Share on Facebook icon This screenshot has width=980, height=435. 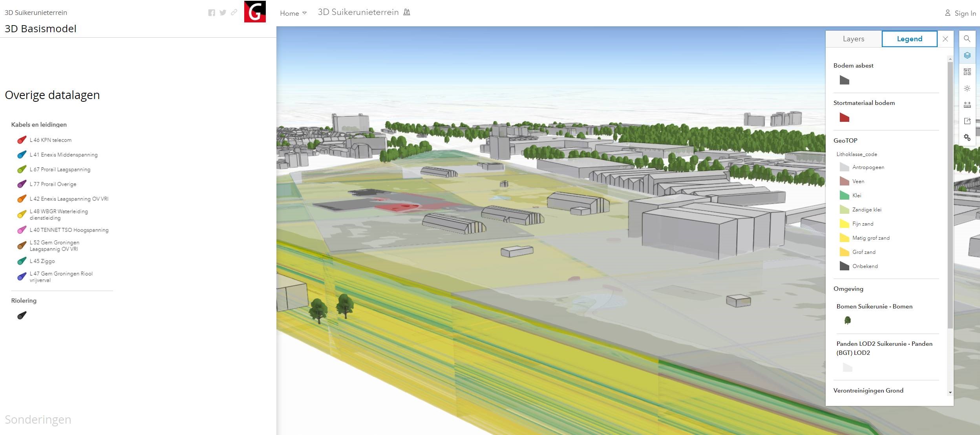coord(212,13)
